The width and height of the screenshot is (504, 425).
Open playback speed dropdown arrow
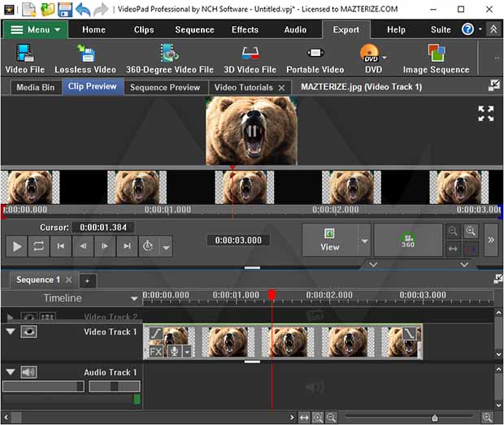pos(166,247)
